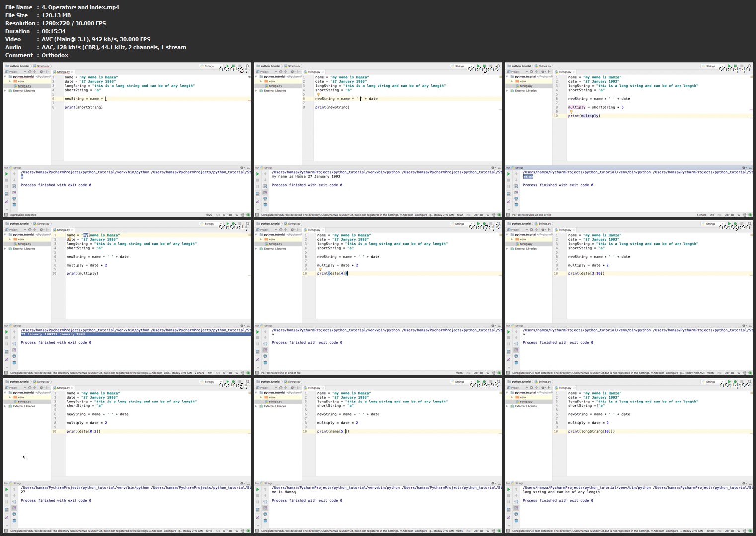Image resolution: width=756 pixels, height=536 pixels.
Task: Open the thumbnail stamped 00:14:02
Action: point(629,456)
